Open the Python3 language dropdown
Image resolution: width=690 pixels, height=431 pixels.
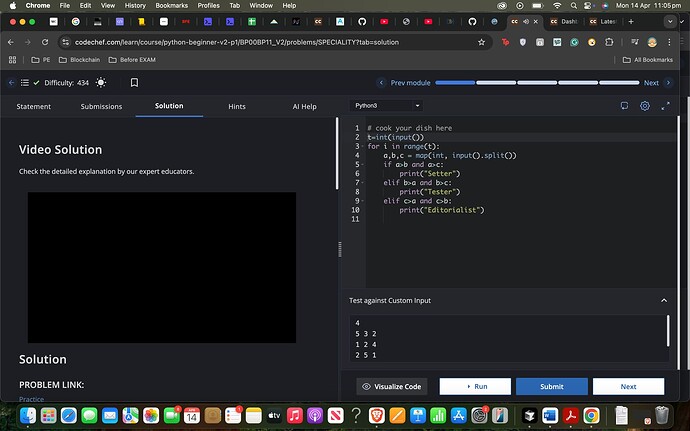[386, 106]
